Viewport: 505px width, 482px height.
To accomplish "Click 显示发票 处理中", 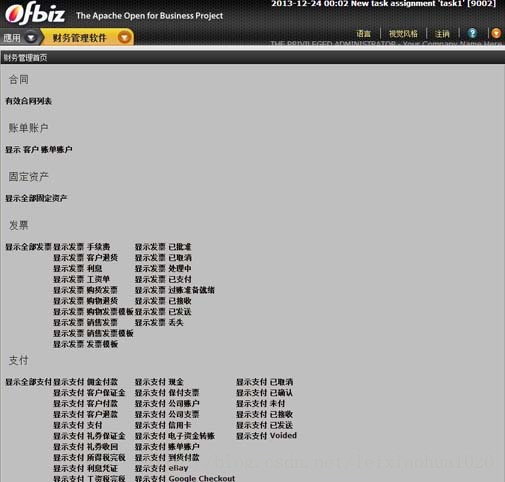I will pyautogui.click(x=163, y=268).
